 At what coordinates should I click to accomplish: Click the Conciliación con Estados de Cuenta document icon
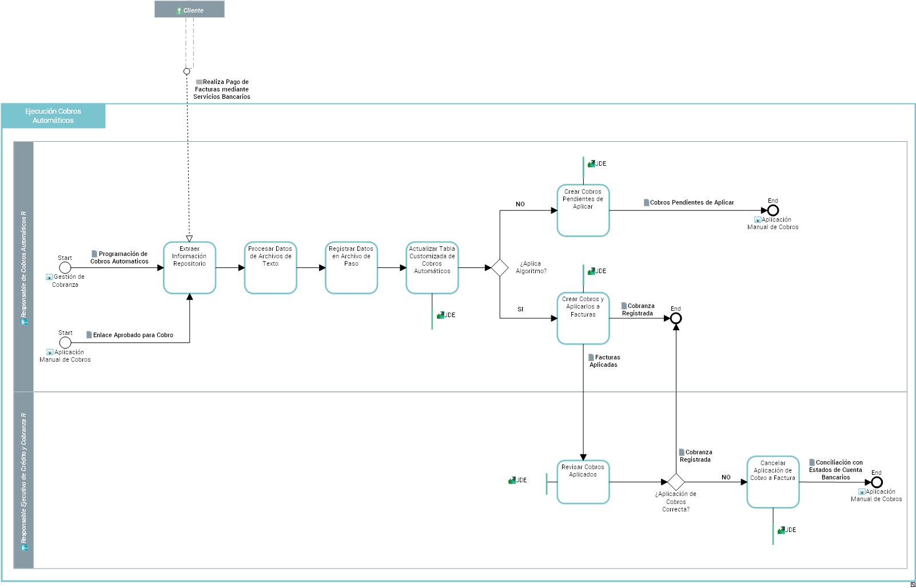(x=812, y=462)
